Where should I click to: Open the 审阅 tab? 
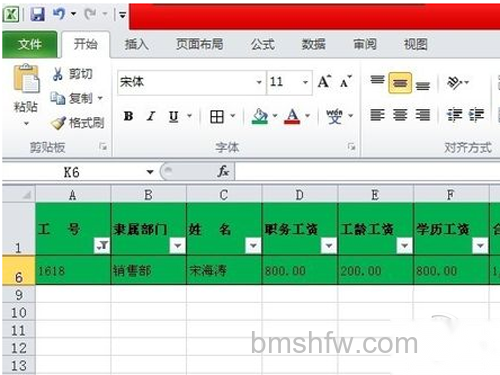pyautogui.click(x=365, y=44)
